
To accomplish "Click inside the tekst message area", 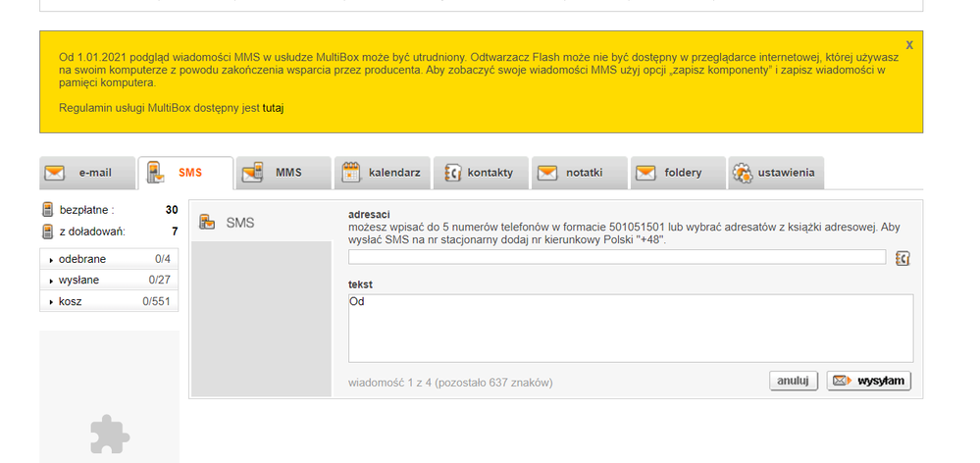I will click(x=630, y=328).
